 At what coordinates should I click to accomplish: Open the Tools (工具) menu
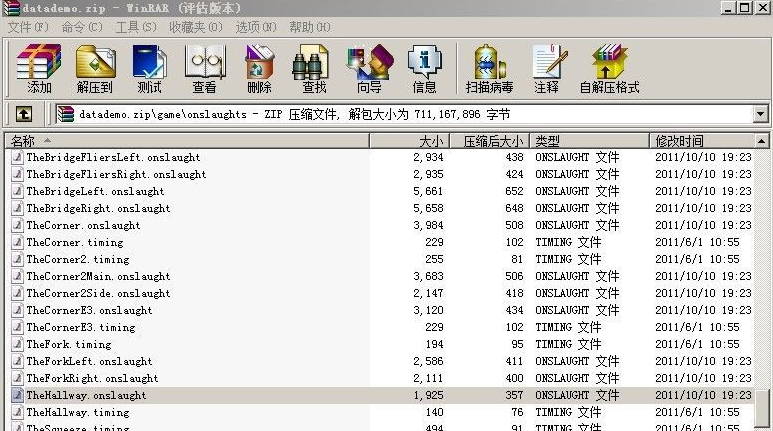pyautogui.click(x=133, y=27)
